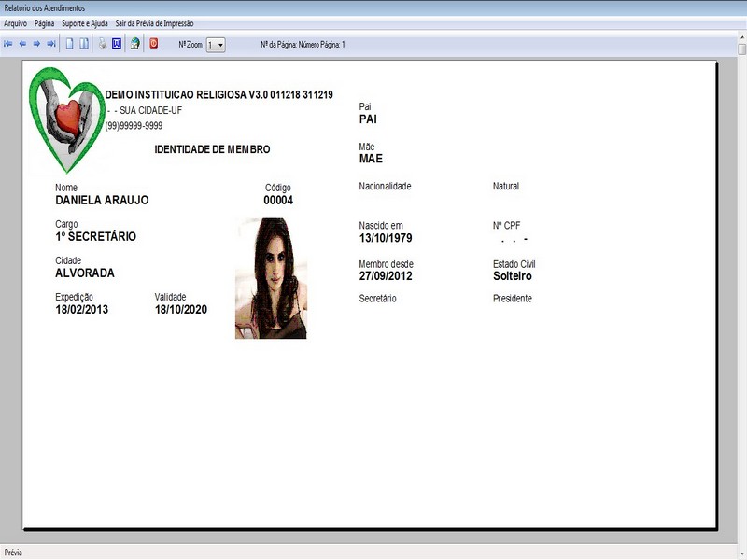Image resolution: width=747 pixels, height=560 pixels.
Task: Click the cargo 1º SECRETÁRIO text
Action: tap(96, 236)
